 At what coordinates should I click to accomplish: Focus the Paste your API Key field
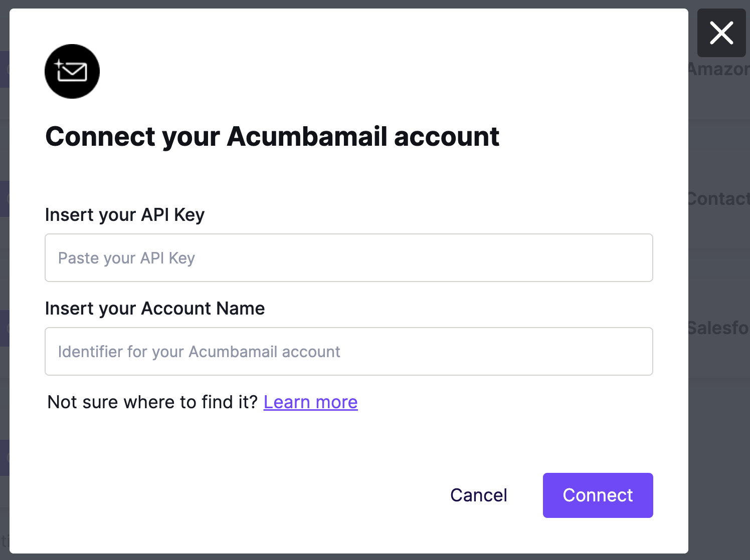click(x=349, y=258)
